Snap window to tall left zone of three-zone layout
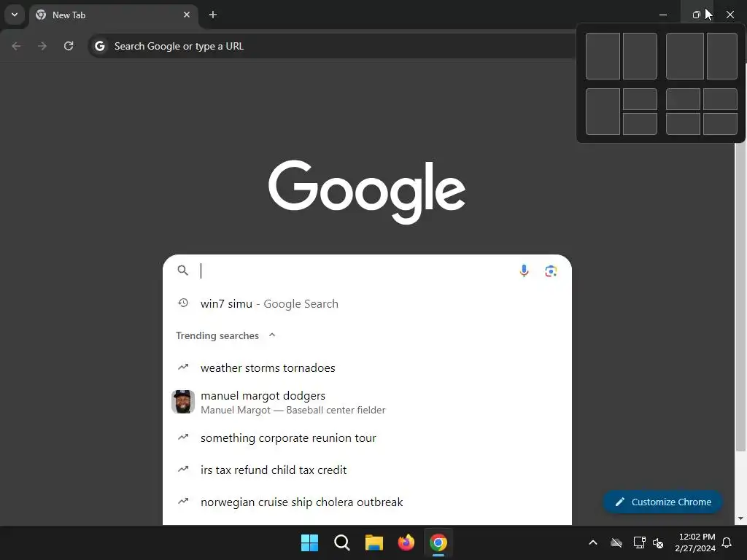 pos(603,112)
